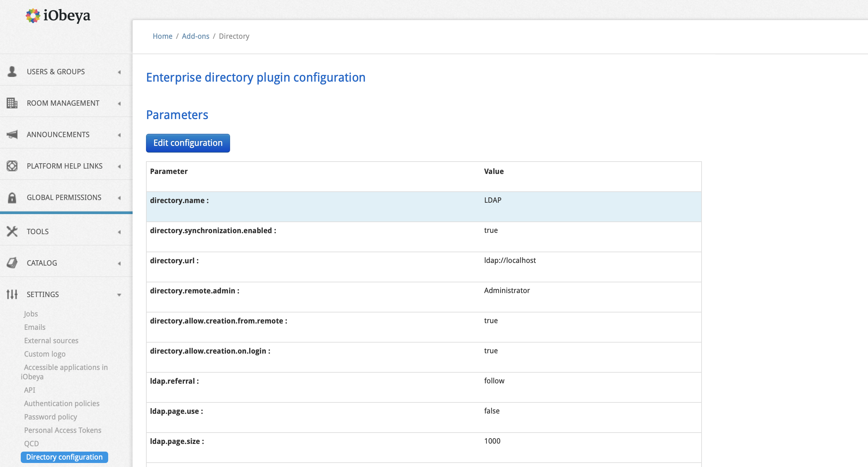The image size is (868, 467).
Task: Click the Global Permissions padlock icon
Action: (x=12, y=198)
